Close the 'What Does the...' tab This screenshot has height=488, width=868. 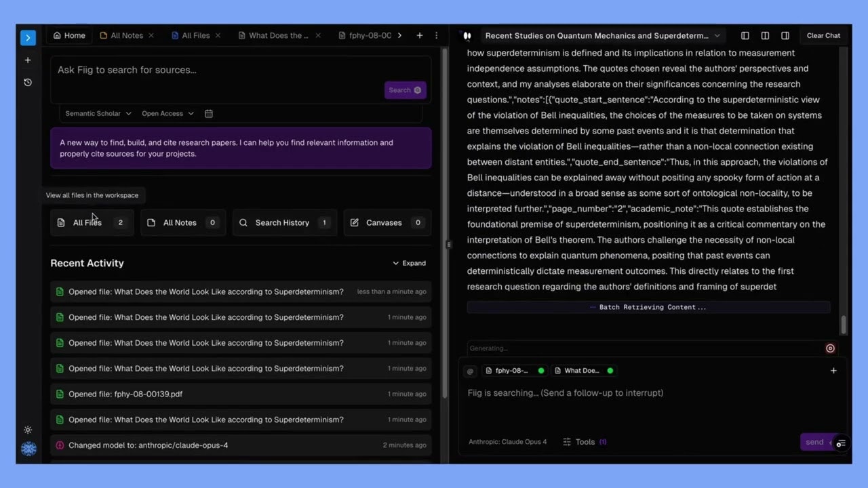319,35
